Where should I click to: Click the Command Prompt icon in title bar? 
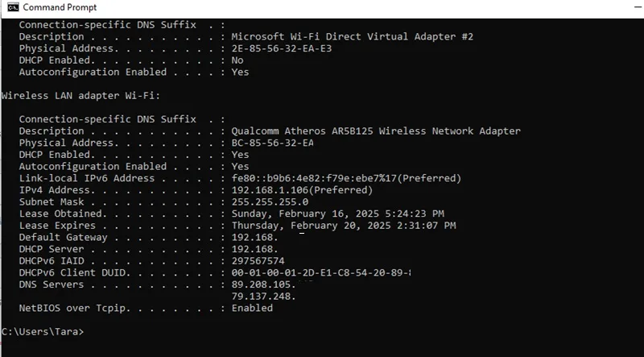pos(13,7)
